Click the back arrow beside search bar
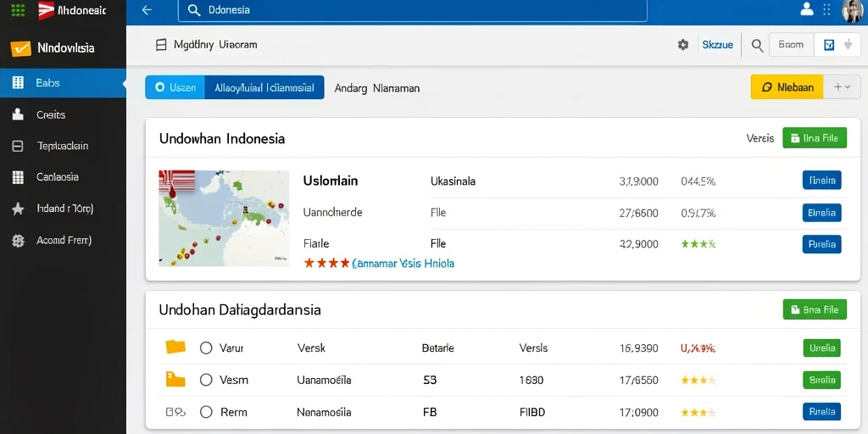This screenshot has width=868, height=434. 147,10
